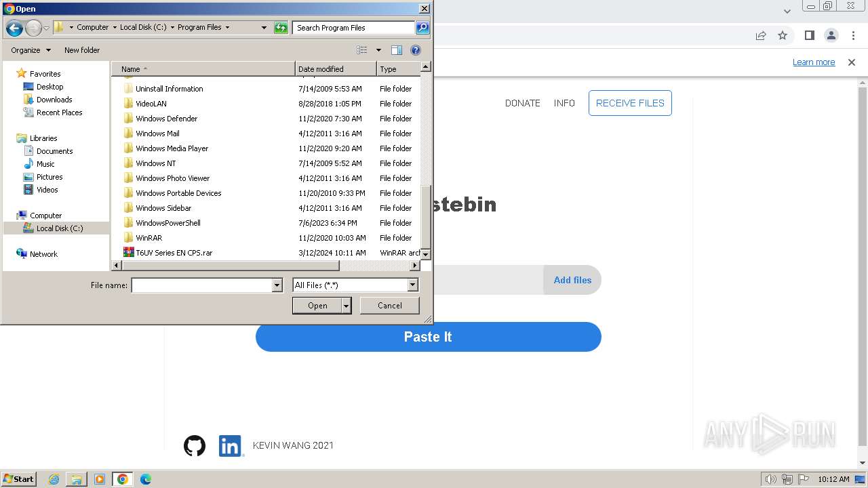Image resolution: width=868 pixels, height=488 pixels.
Task: Bookmark this page with the star icon
Action: [x=783, y=35]
